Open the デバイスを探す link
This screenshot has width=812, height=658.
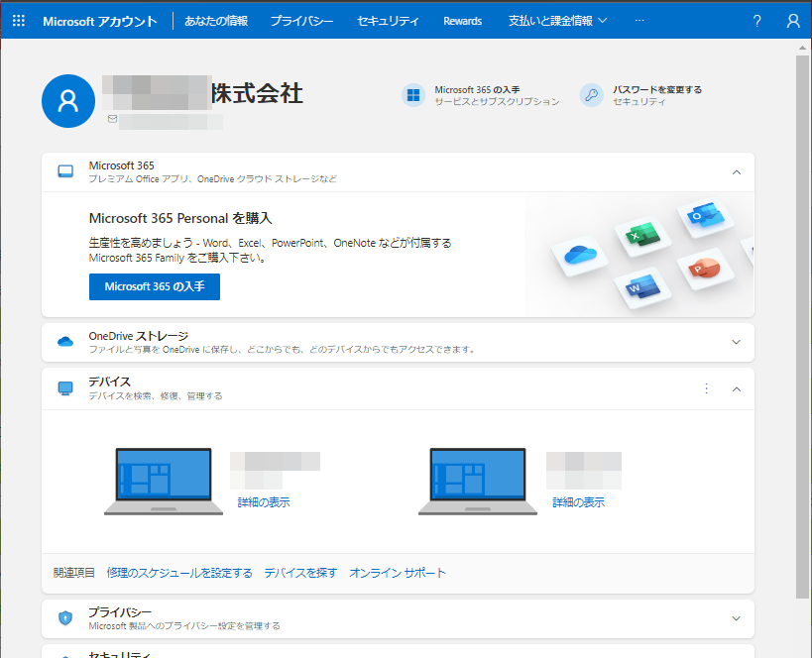[300, 573]
